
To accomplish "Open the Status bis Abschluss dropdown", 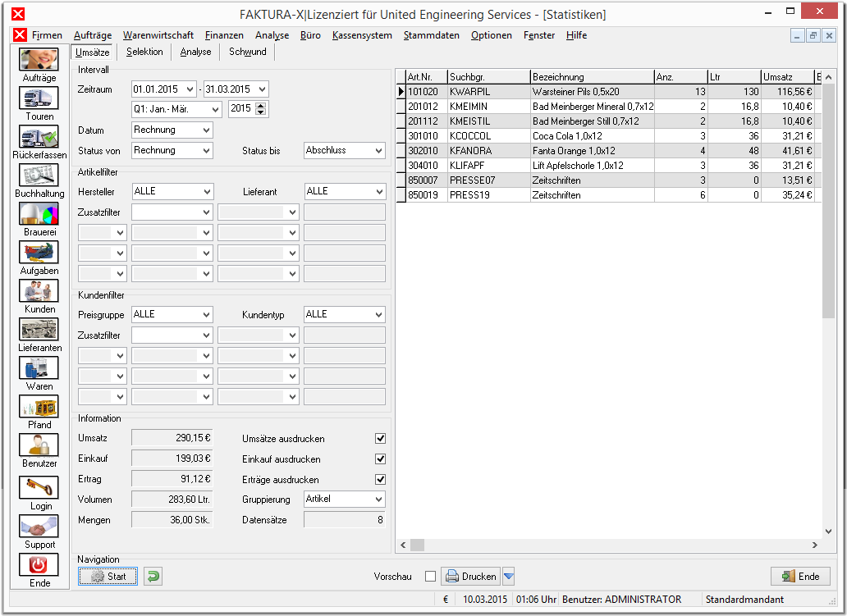I will [378, 151].
